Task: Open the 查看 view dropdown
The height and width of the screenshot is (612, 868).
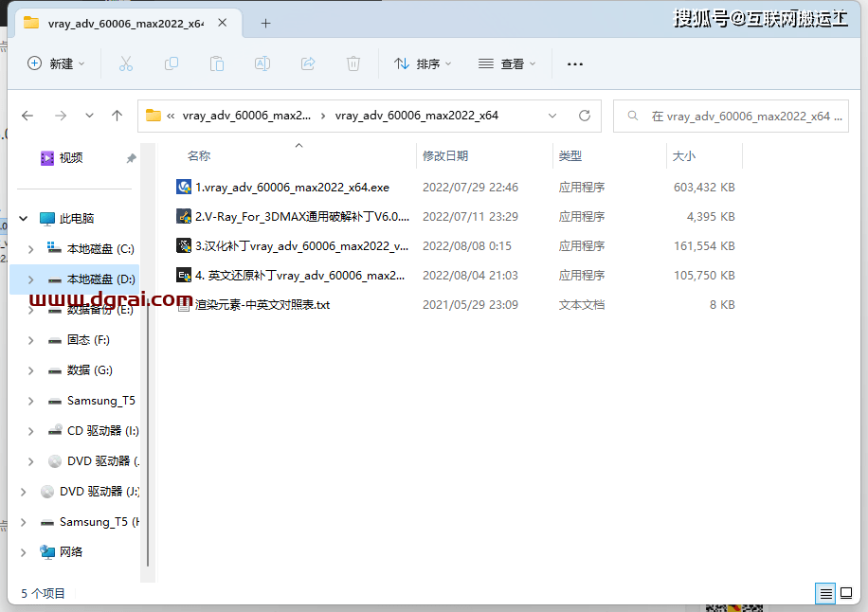Action: pos(507,64)
